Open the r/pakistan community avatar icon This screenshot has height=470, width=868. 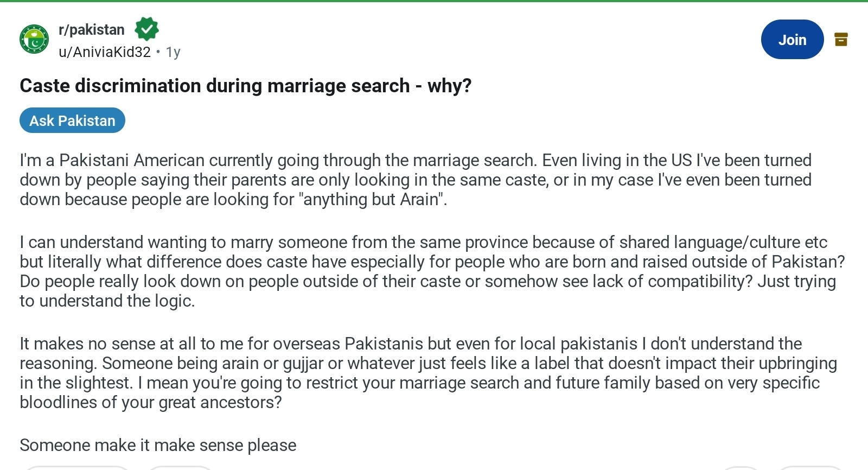(34, 40)
